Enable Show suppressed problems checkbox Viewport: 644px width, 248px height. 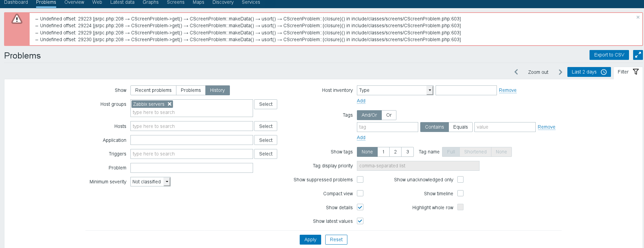(360, 180)
